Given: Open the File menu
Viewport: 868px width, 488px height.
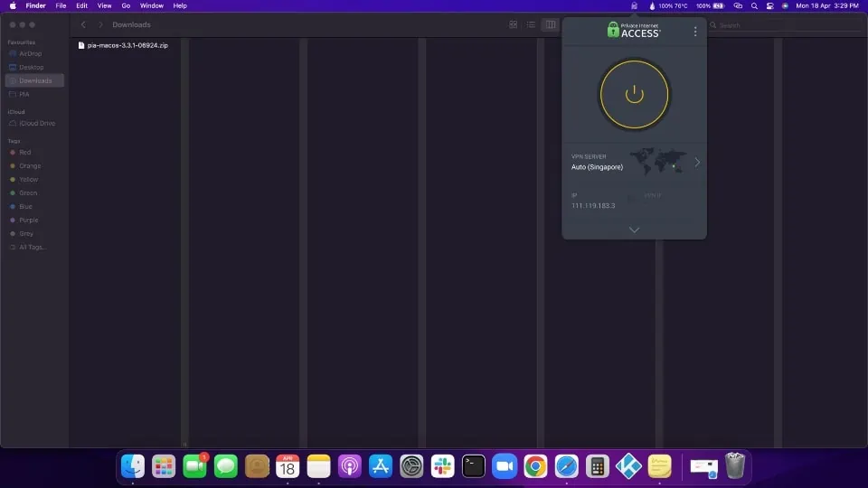Looking at the screenshot, I should [61, 6].
